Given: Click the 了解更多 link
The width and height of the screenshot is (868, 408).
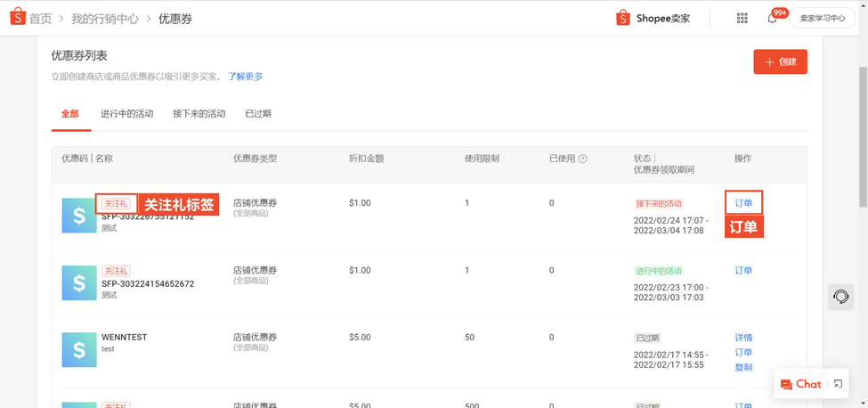Looking at the screenshot, I should click(x=245, y=77).
